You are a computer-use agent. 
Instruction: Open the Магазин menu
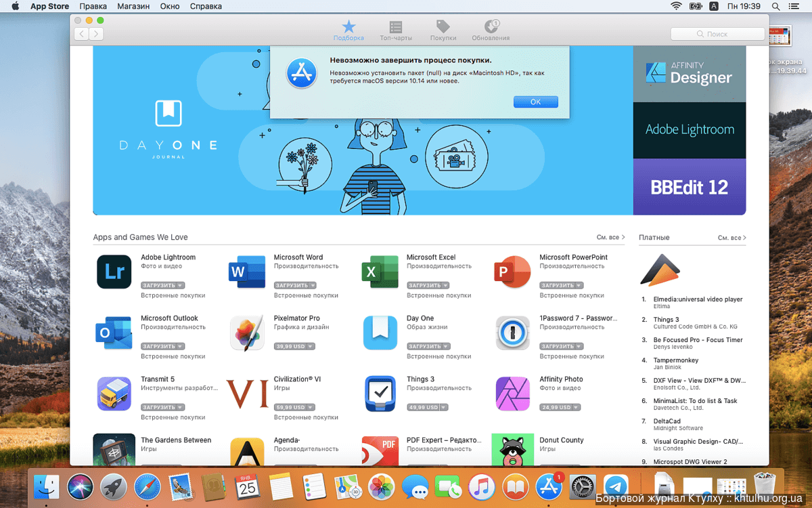133,6
